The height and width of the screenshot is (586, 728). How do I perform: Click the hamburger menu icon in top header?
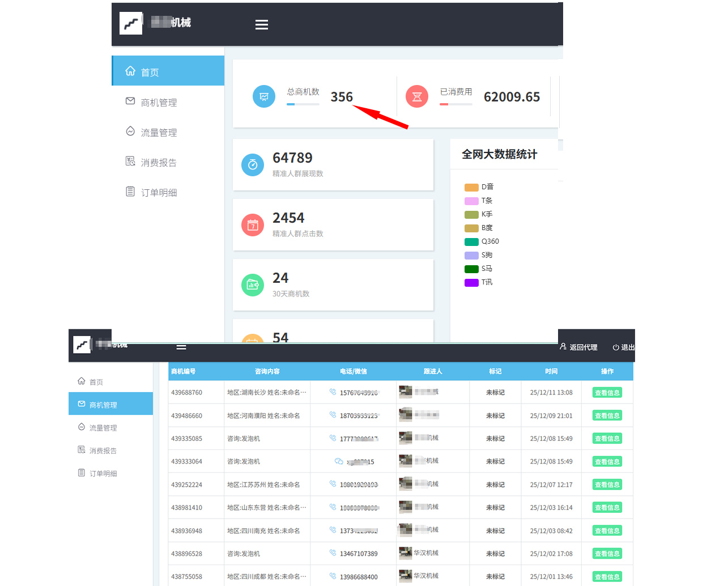point(261,24)
